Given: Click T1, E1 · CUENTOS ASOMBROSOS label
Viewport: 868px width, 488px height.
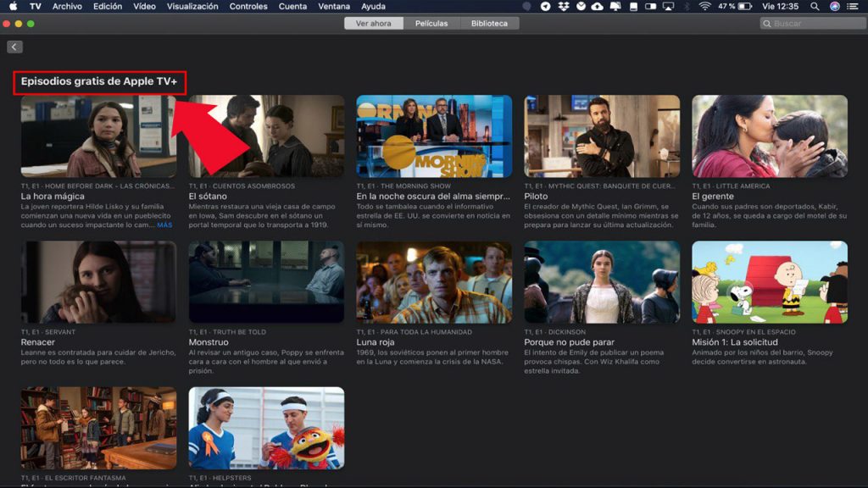Looking at the screenshot, I should 242,186.
